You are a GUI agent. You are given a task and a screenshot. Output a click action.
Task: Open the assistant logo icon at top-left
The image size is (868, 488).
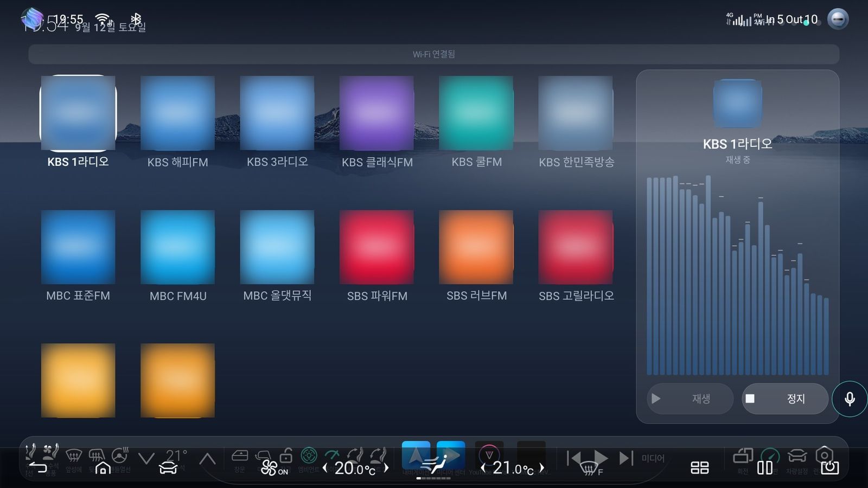tap(32, 19)
